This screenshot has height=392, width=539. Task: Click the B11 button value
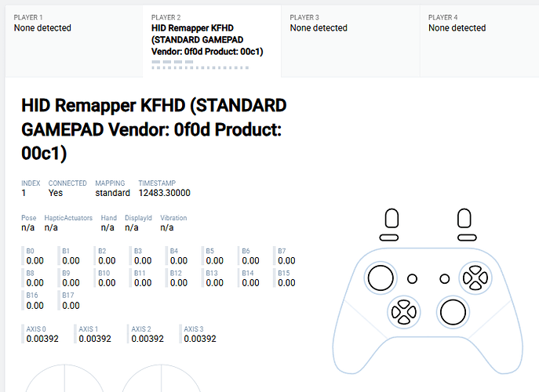click(143, 283)
